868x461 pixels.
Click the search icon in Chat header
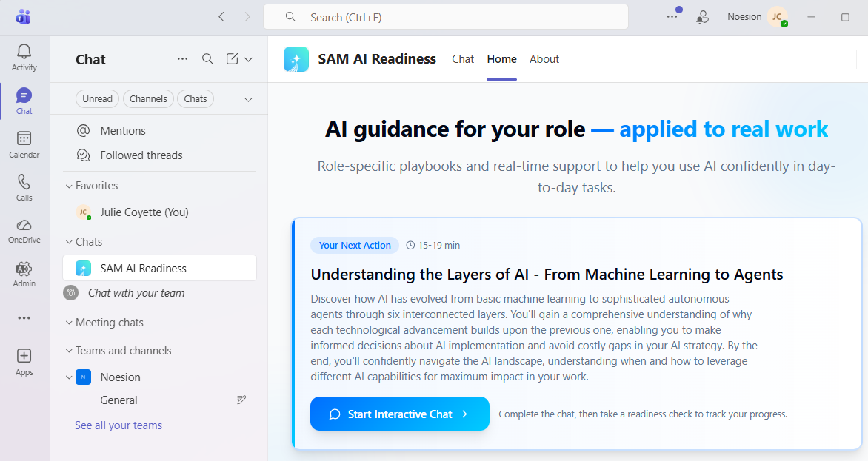(x=208, y=59)
